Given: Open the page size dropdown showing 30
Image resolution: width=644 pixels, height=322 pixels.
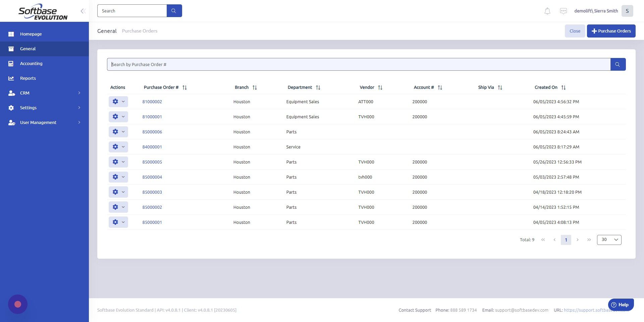Looking at the screenshot, I should 609,240.
